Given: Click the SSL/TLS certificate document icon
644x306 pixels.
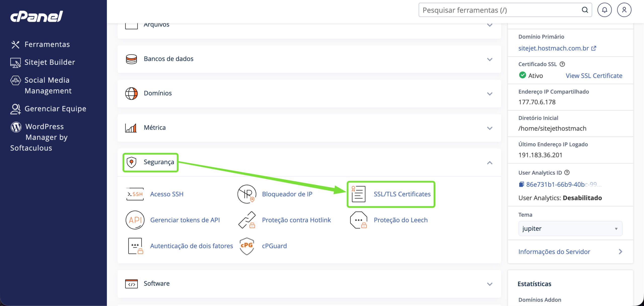Looking at the screenshot, I should point(358,194).
